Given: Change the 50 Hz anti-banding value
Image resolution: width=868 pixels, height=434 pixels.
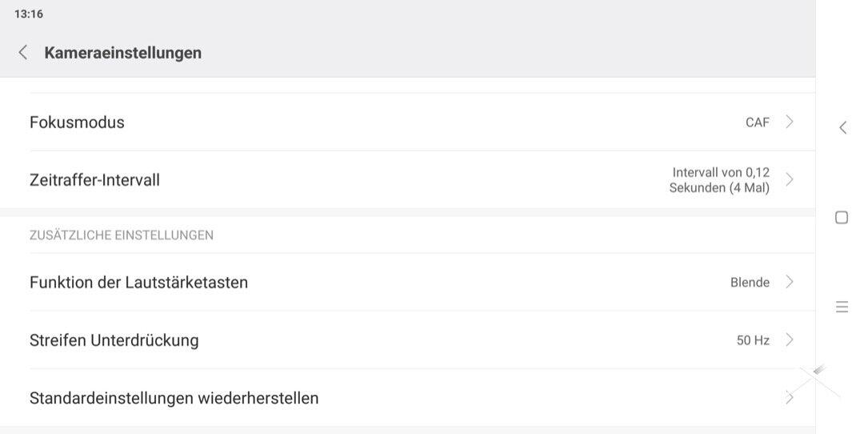Looking at the screenshot, I should pyautogui.click(x=753, y=340).
